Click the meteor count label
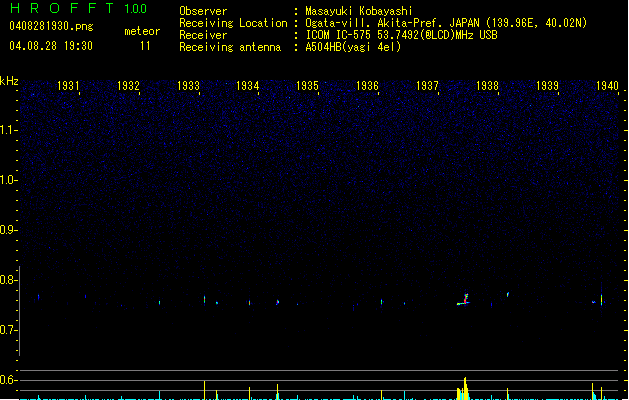 (x=142, y=31)
